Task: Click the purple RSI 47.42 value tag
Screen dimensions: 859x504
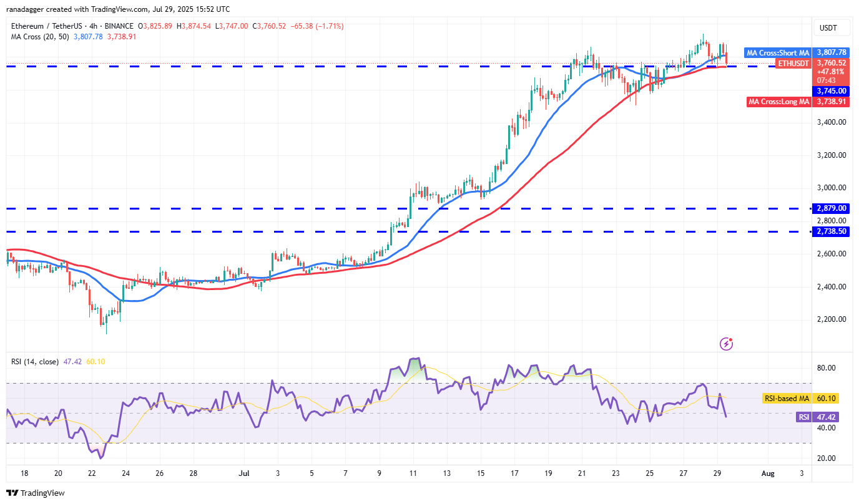Action: tap(823, 417)
